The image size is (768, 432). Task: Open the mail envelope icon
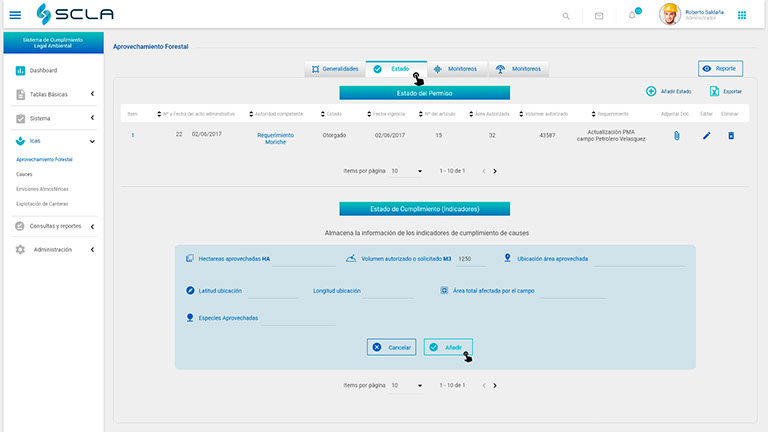tap(599, 16)
